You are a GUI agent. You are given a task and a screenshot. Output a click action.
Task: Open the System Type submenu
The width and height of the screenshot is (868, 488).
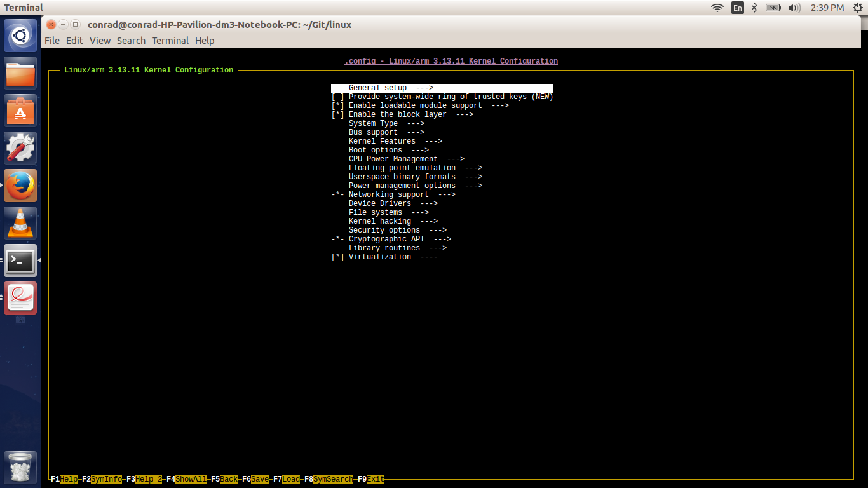click(374, 123)
